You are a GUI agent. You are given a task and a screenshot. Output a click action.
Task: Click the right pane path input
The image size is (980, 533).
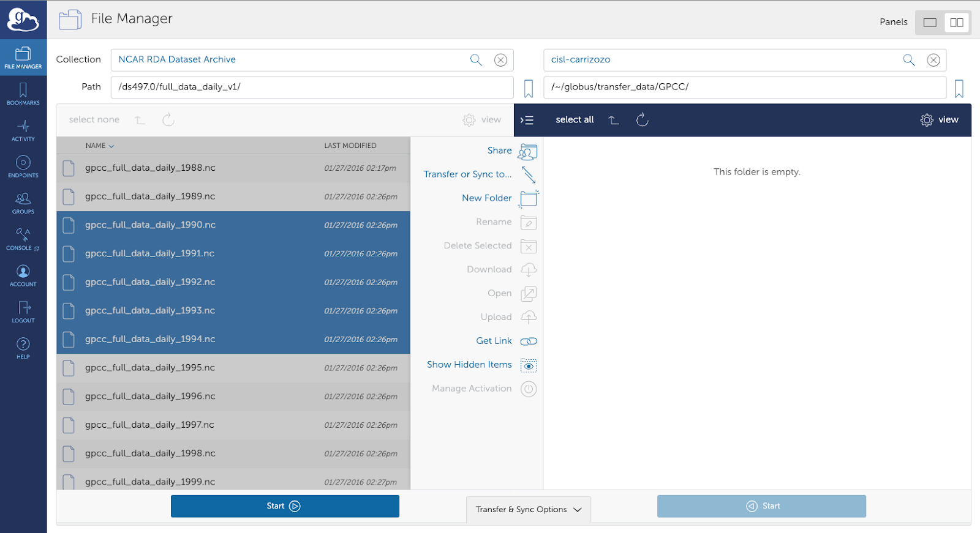coord(745,87)
